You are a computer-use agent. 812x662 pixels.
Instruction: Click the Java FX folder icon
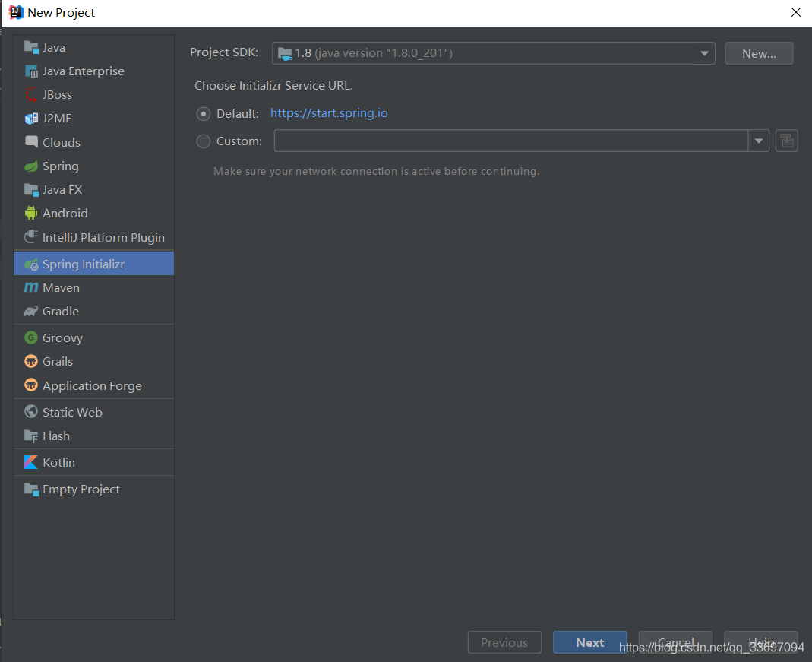click(x=31, y=190)
